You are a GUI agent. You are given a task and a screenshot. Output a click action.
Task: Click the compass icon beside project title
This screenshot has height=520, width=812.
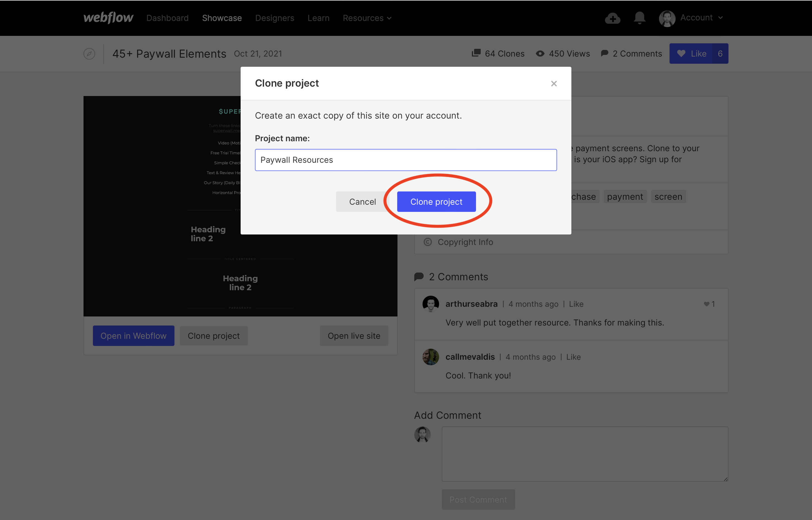(x=89, y=54)
